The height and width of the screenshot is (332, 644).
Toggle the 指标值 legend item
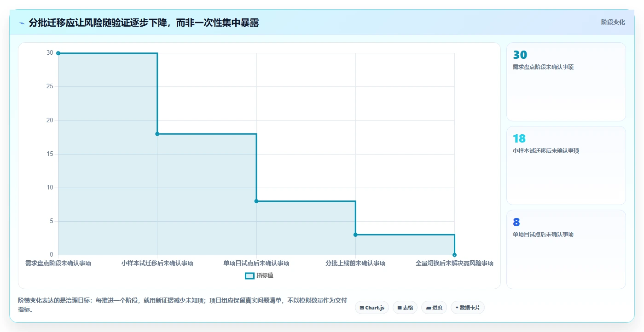(x=260, y=275)
